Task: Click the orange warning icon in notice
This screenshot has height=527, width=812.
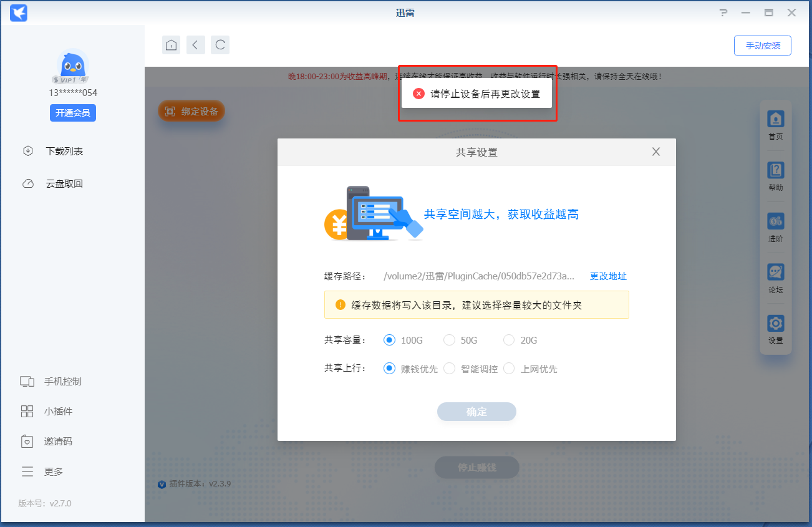Action: 341,304
